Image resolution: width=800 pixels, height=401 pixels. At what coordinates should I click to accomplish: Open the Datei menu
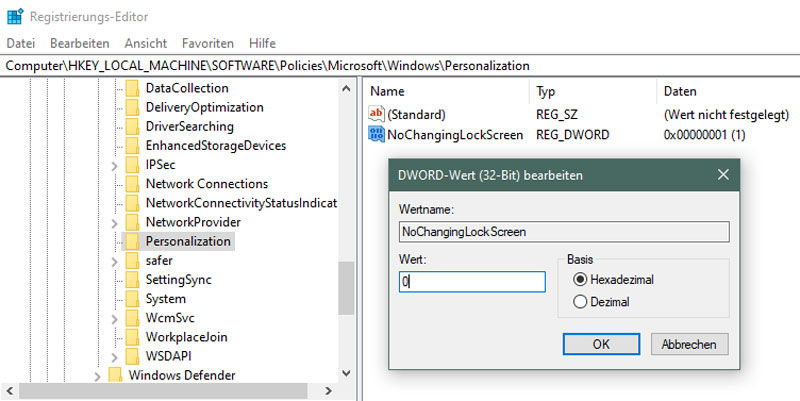tap(21, 43)
